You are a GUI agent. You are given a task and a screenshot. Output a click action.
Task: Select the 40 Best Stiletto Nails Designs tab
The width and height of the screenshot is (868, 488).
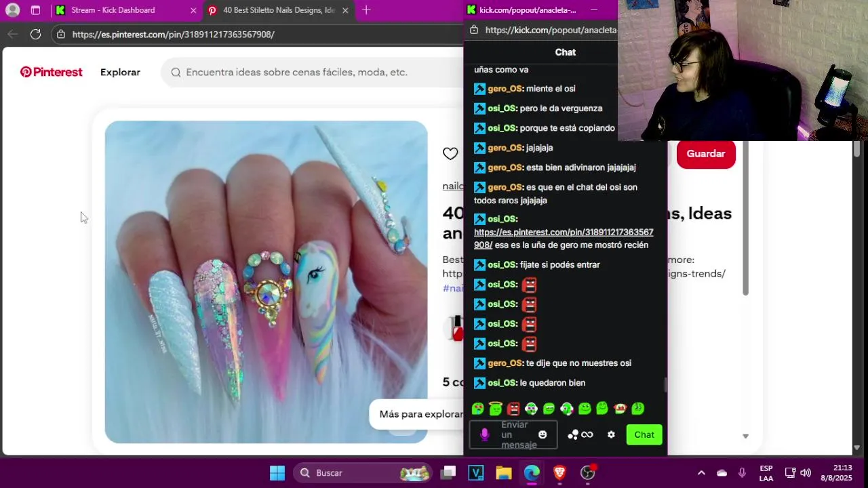tap(278, 10)
